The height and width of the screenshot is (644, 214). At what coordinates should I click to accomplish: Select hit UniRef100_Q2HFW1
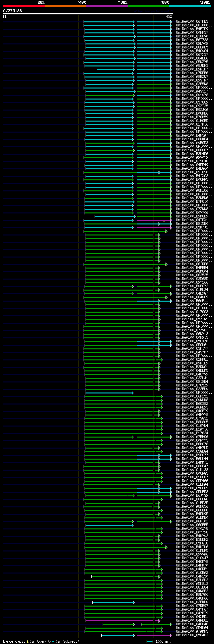pos(192,360)
